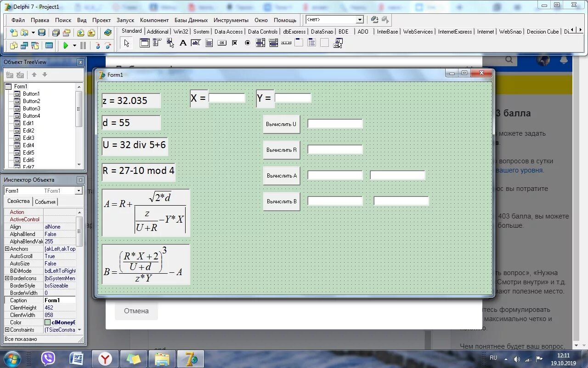Select the Button (OK) component in palette
The width and height of the screenshot is (588, 368).
[222, 43]
